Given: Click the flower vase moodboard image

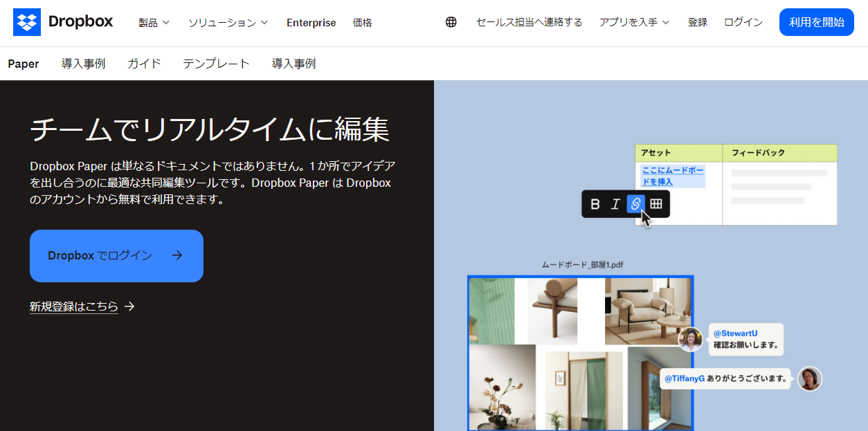Looking at the screenshot, I should point(503,387).
